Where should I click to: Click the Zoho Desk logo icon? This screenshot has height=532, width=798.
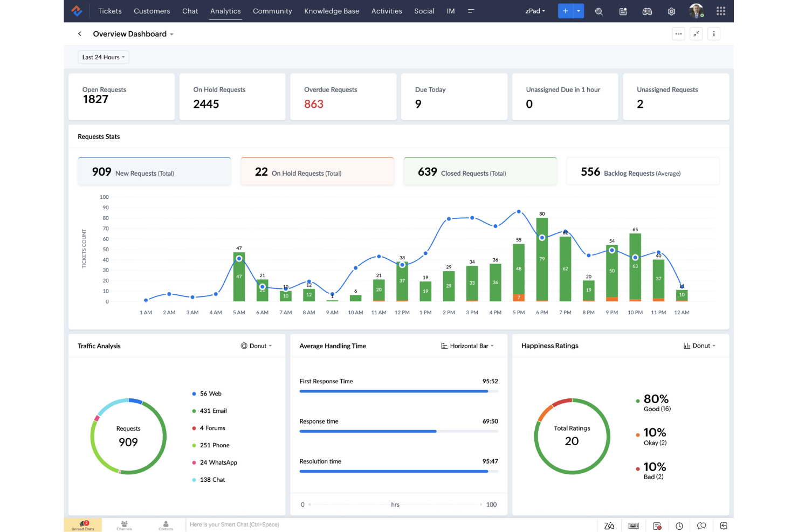click(77, 11)
